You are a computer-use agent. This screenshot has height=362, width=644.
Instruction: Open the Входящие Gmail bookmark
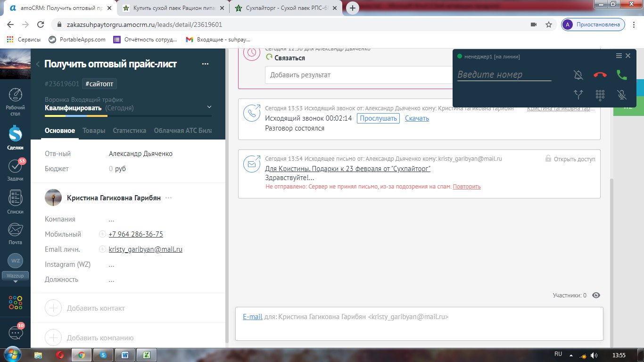coord(218,40)
